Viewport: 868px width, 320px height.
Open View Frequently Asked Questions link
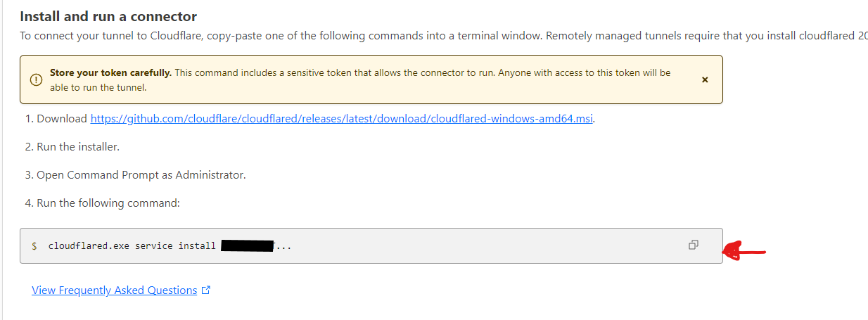pos(115,290)
